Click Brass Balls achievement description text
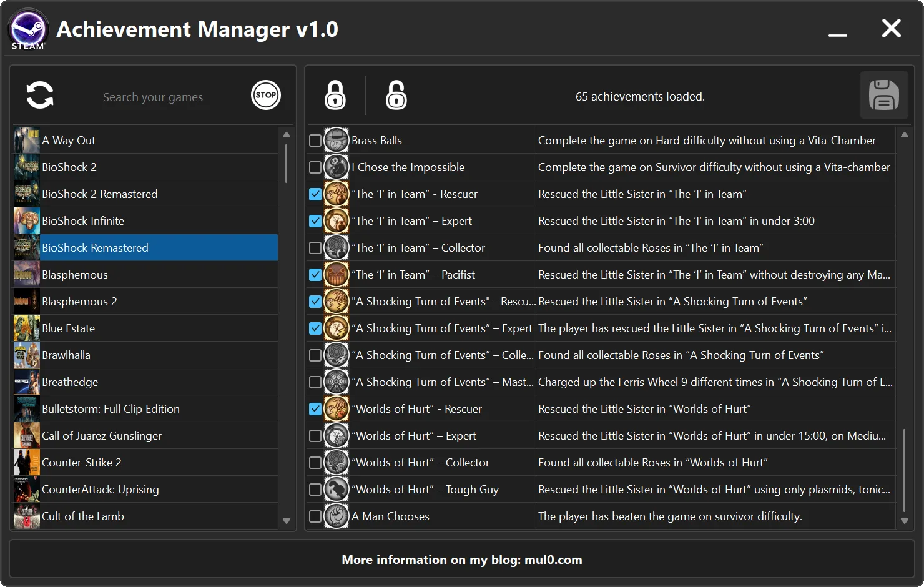Image resolution: width=924 pixels, height=587 pixels. point(707,141)
